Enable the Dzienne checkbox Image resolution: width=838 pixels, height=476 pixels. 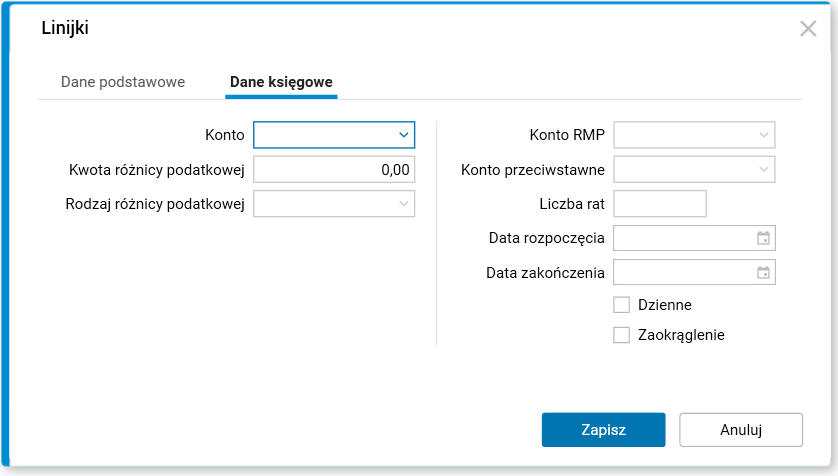622,305
